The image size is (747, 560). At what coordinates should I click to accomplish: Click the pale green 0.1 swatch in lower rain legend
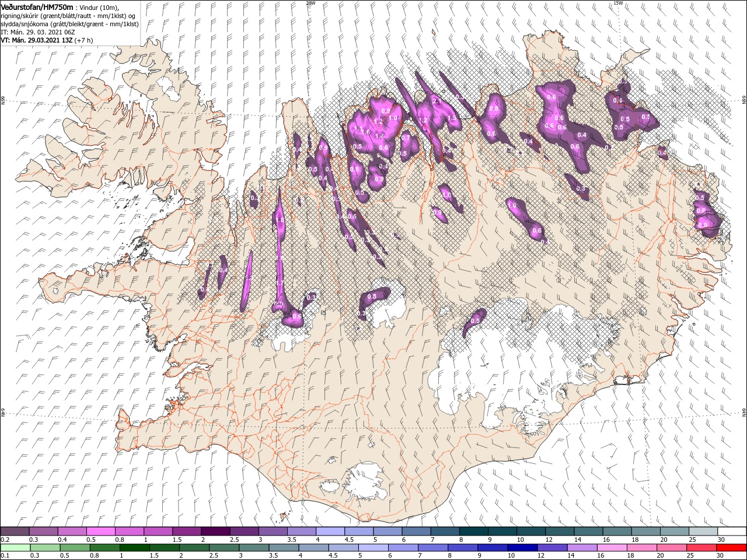coord(15,548)
